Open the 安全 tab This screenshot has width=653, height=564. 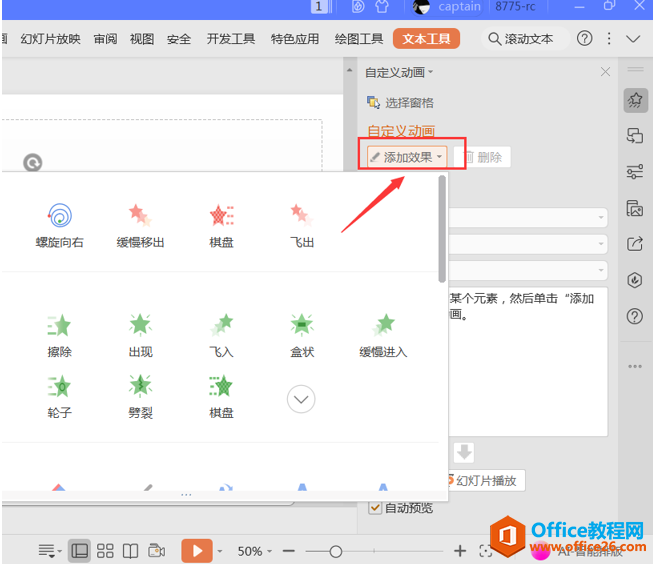[x=179, y=39]
